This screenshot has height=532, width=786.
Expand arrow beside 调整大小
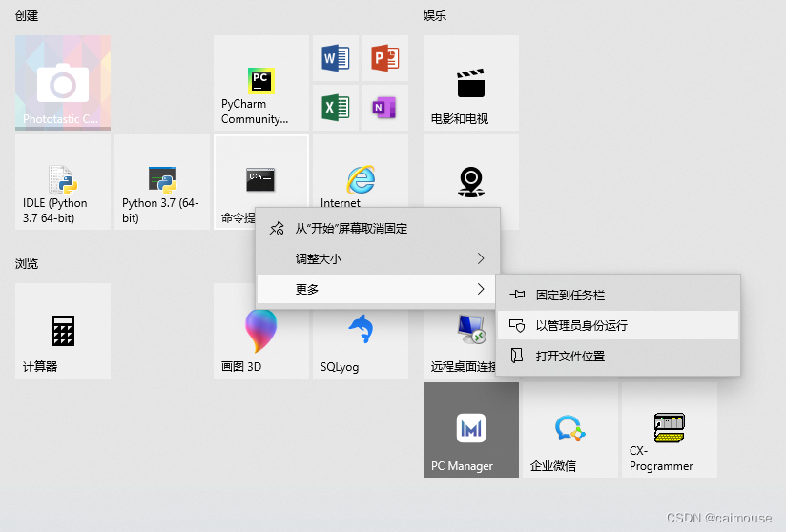tap(481, 258)
